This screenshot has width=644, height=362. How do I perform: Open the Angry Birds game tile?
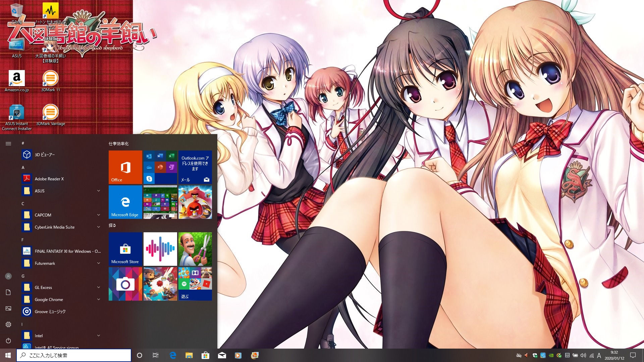click(x=195, y=202)
